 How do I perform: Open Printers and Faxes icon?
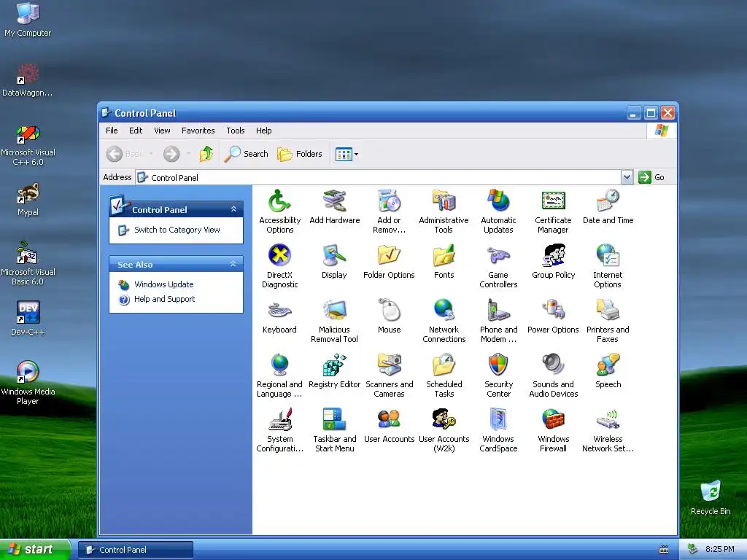coord(608,310)
